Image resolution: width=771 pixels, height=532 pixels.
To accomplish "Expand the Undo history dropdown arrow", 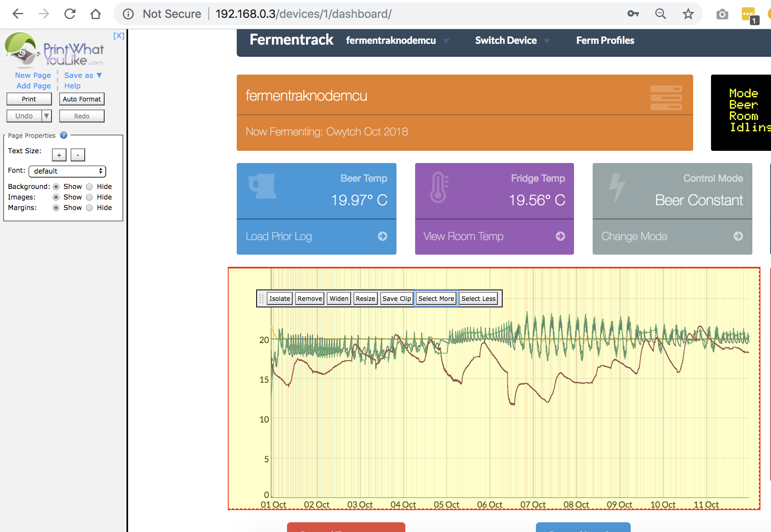I will 47,116.
